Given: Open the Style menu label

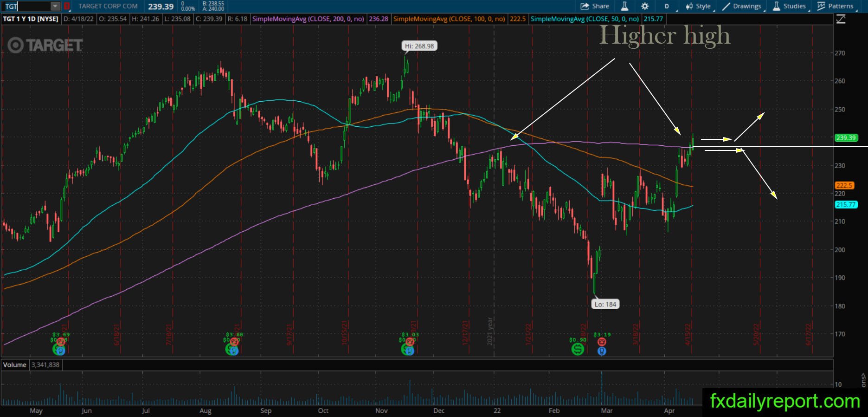Looking at the screenshot, I should click(703, 7).
